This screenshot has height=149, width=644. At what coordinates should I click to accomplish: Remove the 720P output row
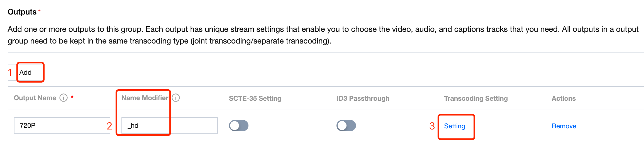point(564,126)
